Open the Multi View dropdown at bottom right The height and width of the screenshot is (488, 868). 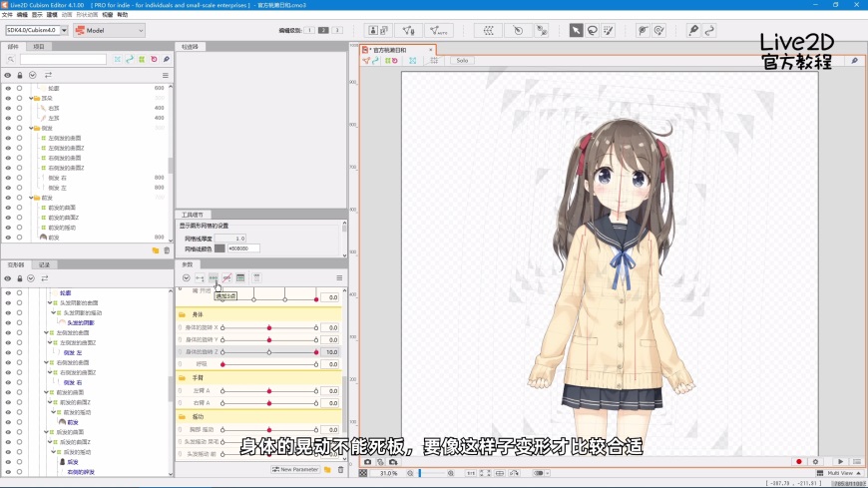coord(839,473)
